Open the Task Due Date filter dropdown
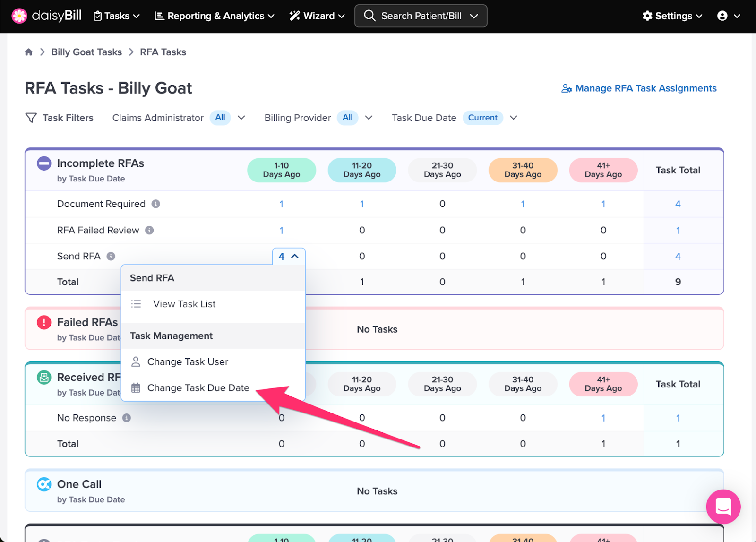756x542 pixels. pos(514,118)
